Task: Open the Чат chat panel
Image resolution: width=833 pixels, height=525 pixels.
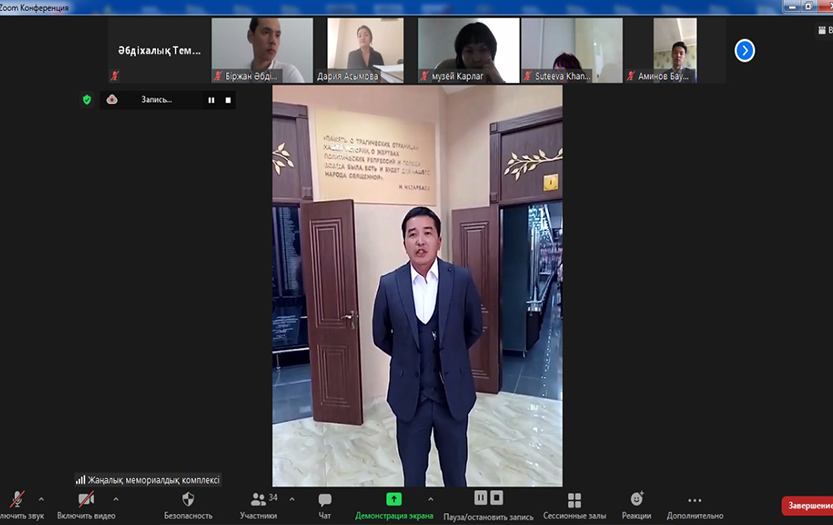Action: pos(325,500)
